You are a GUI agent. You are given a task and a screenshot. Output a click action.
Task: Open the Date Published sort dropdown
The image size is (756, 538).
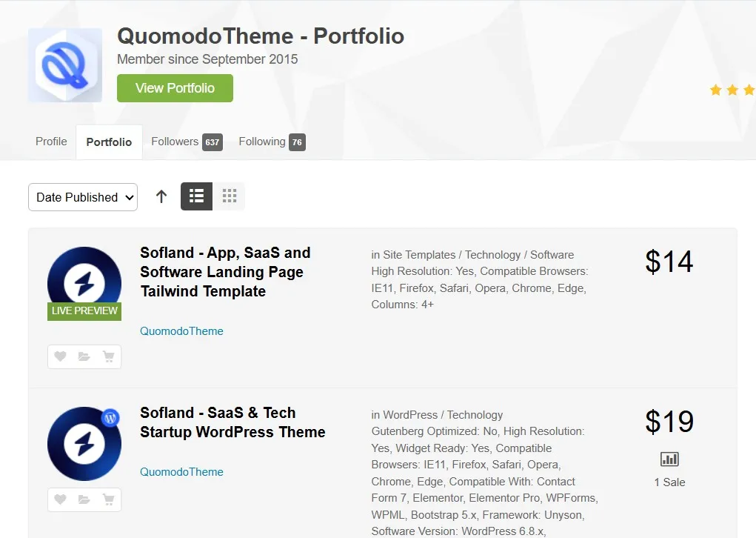(83, 197)
